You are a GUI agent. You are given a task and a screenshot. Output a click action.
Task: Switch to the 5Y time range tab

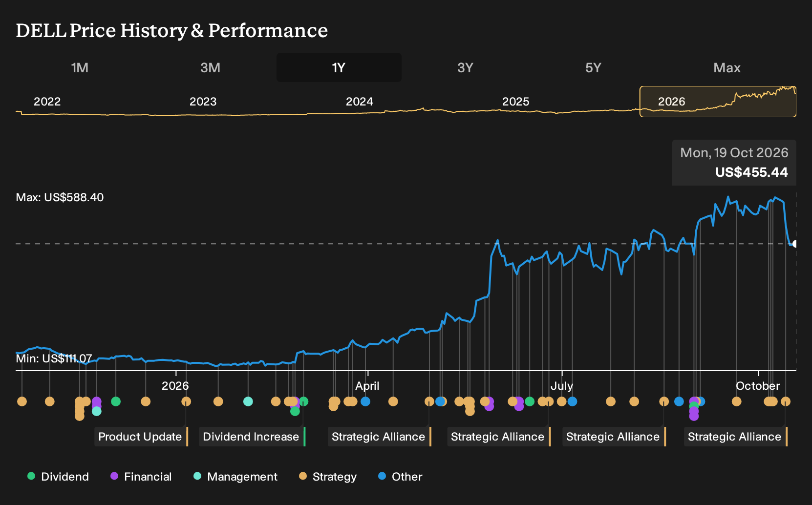[x=593, y=68]
